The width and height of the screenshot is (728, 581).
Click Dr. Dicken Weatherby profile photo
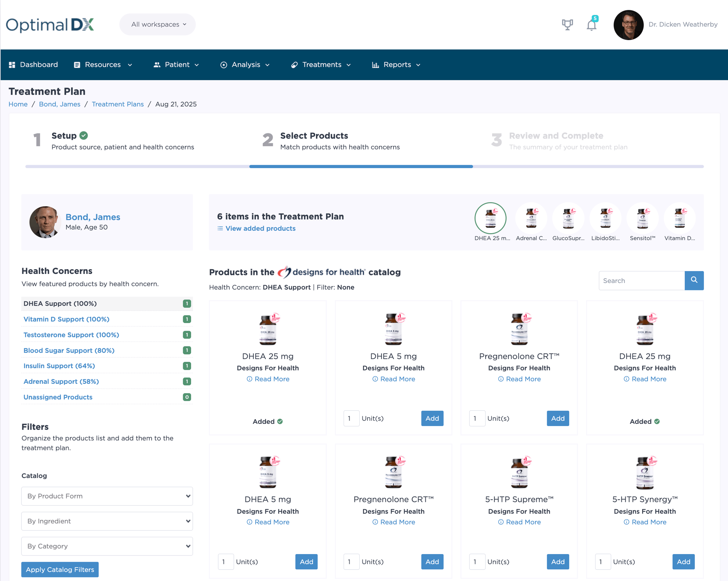pos(628,25)
